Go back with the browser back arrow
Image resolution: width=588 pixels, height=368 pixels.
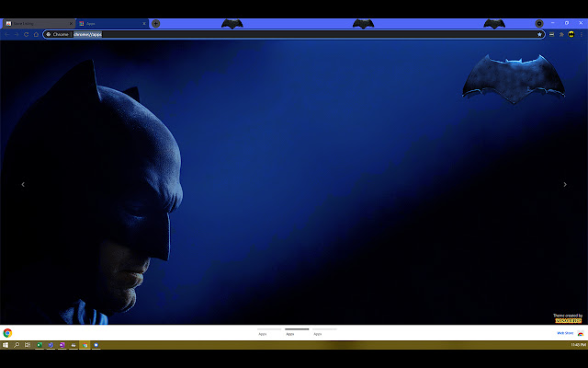[x=7, y=34]
